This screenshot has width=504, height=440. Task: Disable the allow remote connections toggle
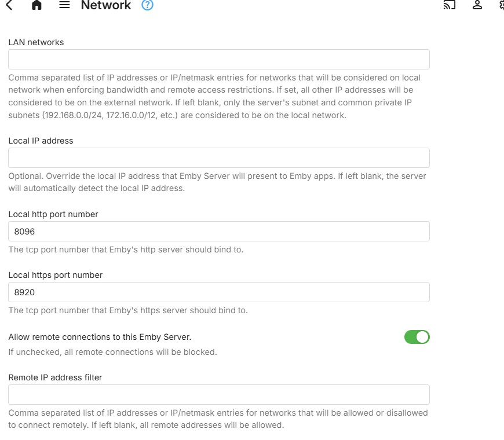click(417, 337)
